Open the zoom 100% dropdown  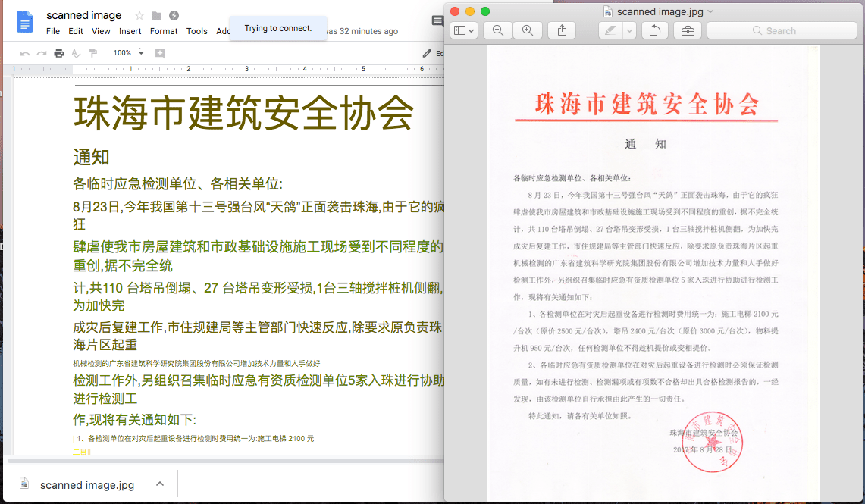click(x=128, y=53)
